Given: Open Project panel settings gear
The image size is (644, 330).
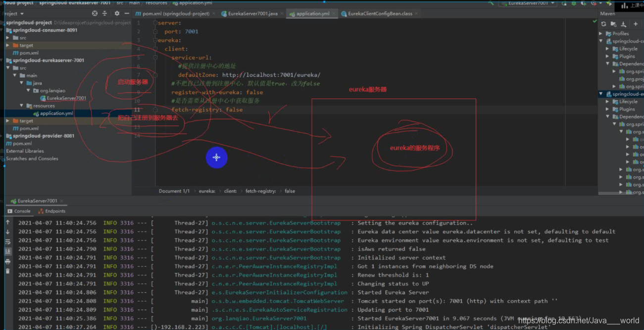Looking at the screenshot, I should click(x=117, y=14).
